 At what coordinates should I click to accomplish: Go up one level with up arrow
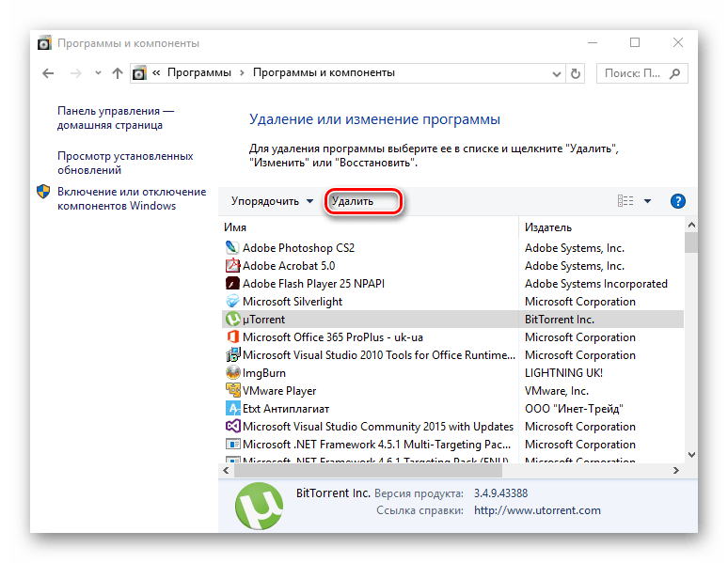(x=117, y=73)
